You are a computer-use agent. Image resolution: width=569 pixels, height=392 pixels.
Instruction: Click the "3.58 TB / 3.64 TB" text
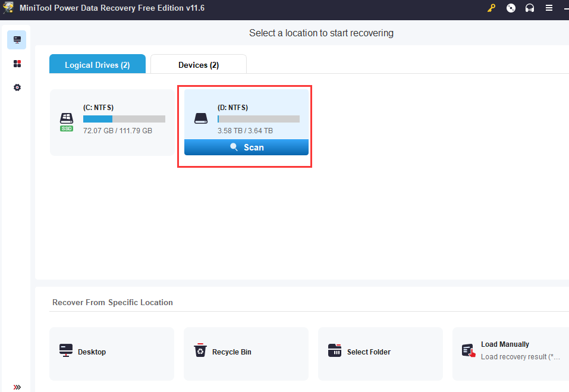(245, 131)
